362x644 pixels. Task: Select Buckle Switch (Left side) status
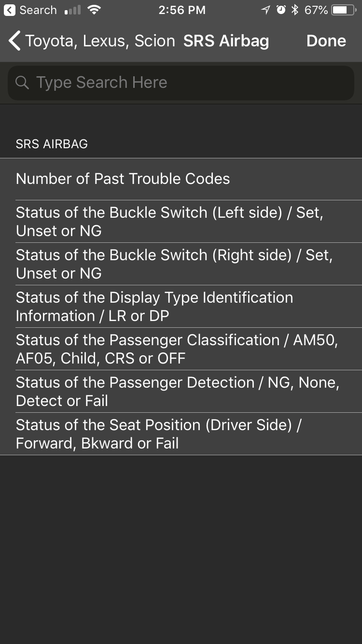point(181,222)
